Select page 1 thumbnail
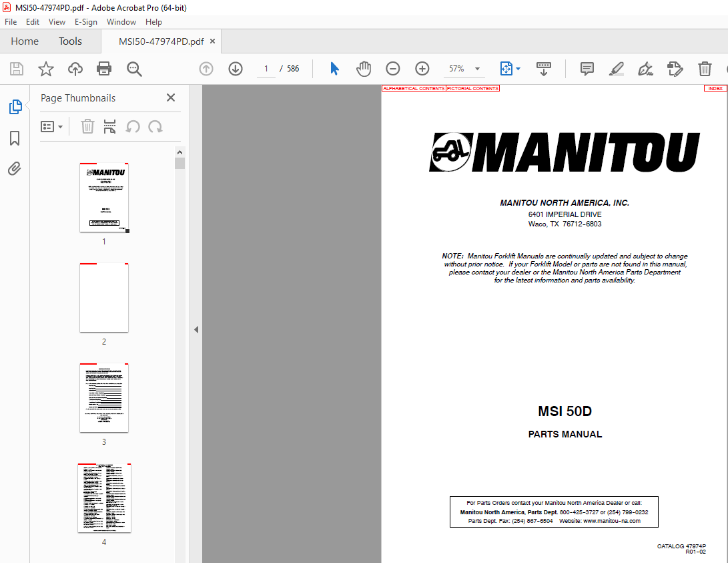The width and height of the screenshot is (728, 563). click(x=104, y=198)
